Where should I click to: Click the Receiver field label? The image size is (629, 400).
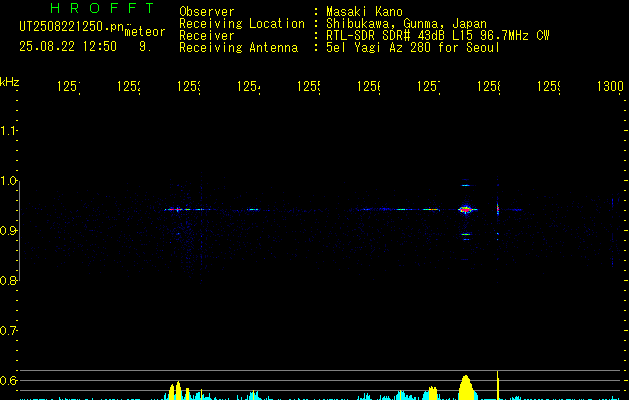point(207,36)
